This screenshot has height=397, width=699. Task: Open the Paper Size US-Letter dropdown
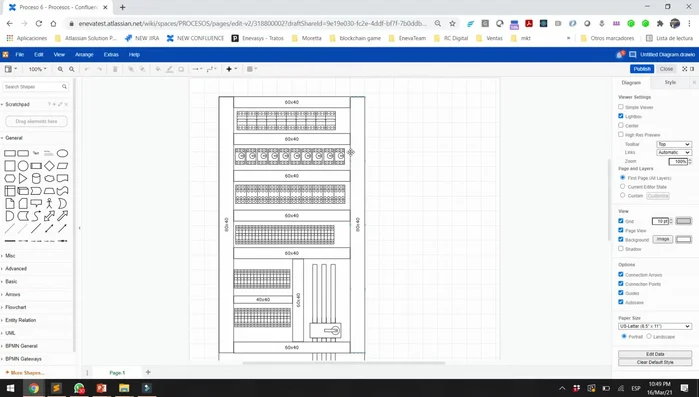point(654,326)
